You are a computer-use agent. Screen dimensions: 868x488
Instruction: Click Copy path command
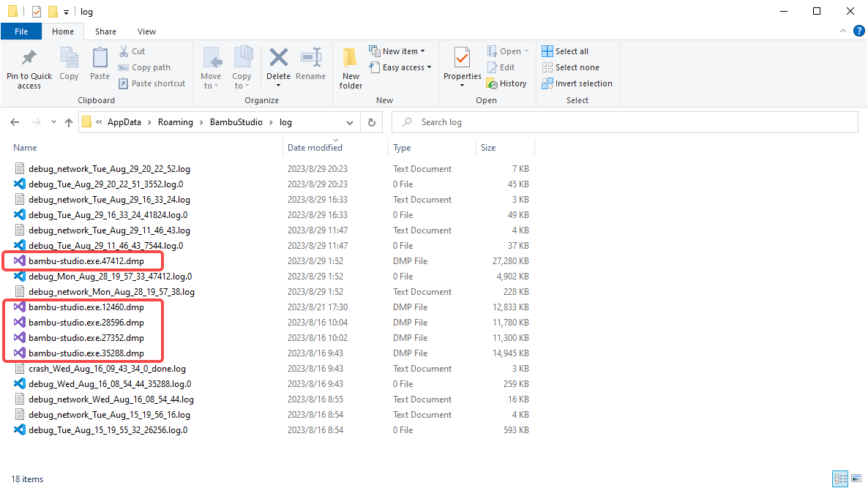click(144, 67)
